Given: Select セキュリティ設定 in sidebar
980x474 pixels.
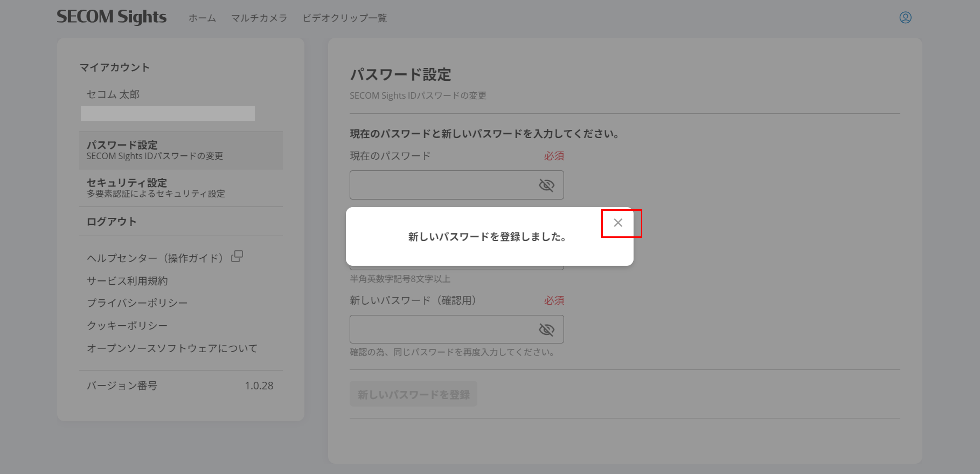Looking at the screenshot, I should click(181, 188).
